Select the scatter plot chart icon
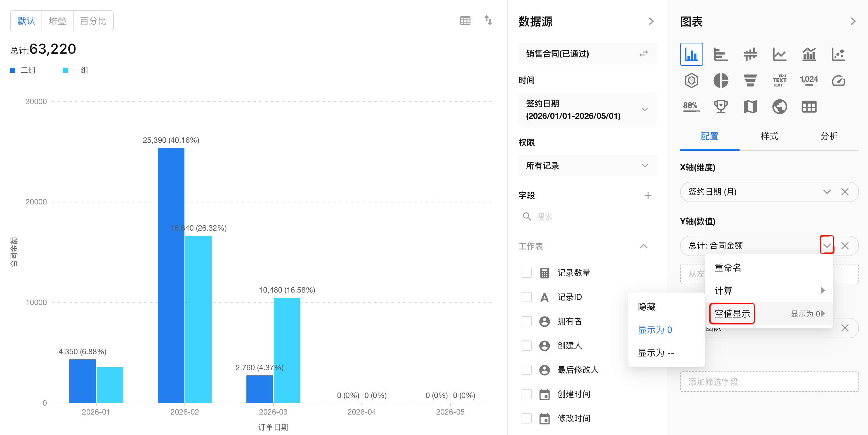 click(838, 54)
